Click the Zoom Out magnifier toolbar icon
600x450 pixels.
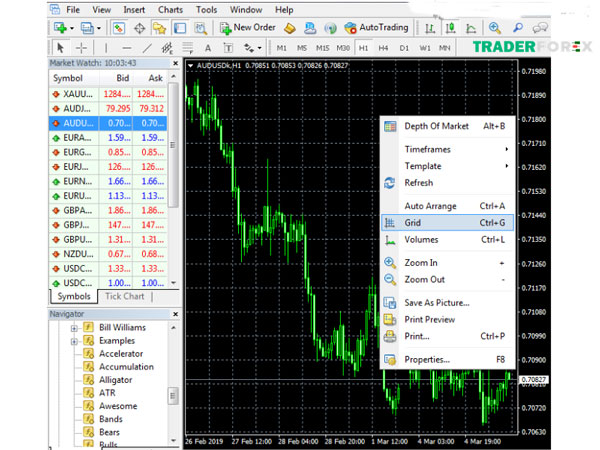coord(518,28)
